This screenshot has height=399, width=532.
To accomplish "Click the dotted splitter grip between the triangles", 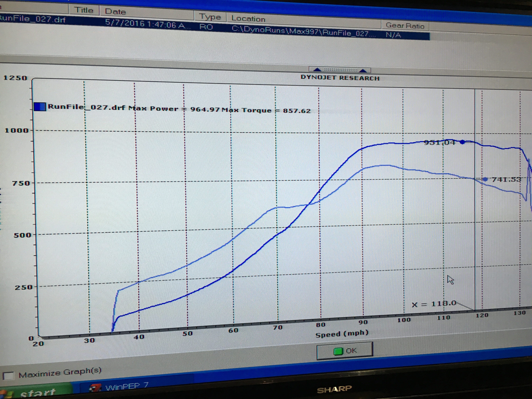I will 340,70.
